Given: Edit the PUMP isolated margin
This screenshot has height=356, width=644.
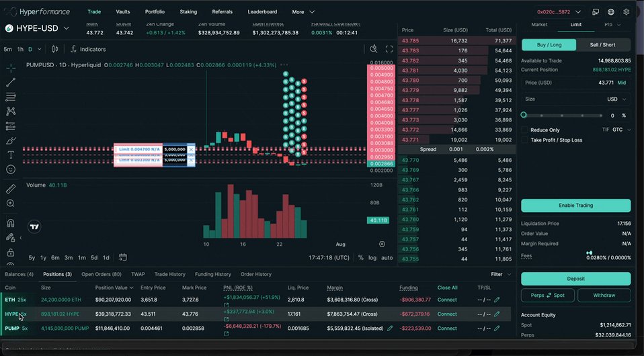Looking at the screenshot, I should click(390, 328).
